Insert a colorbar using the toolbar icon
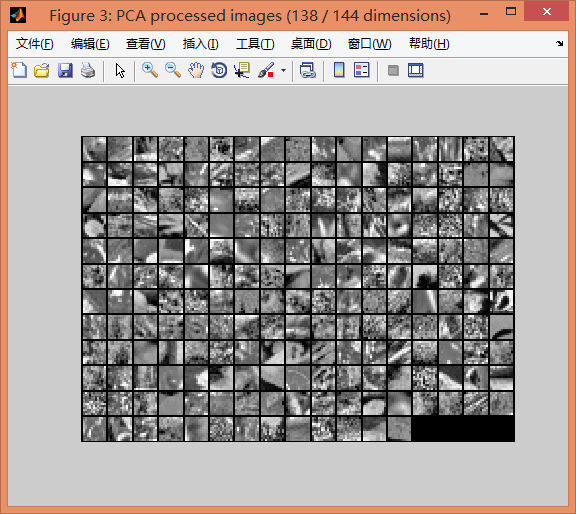576x514 pixels. [x=339, y=70]
